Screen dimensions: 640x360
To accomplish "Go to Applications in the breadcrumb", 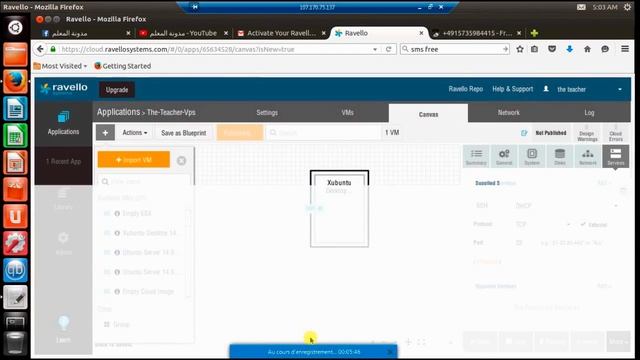I will [x=118, y=112].
